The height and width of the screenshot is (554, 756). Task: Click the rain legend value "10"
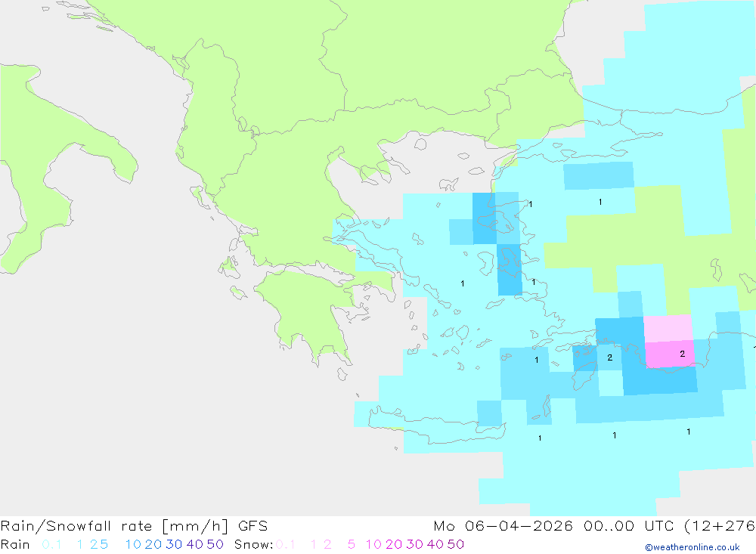point(133,544)
